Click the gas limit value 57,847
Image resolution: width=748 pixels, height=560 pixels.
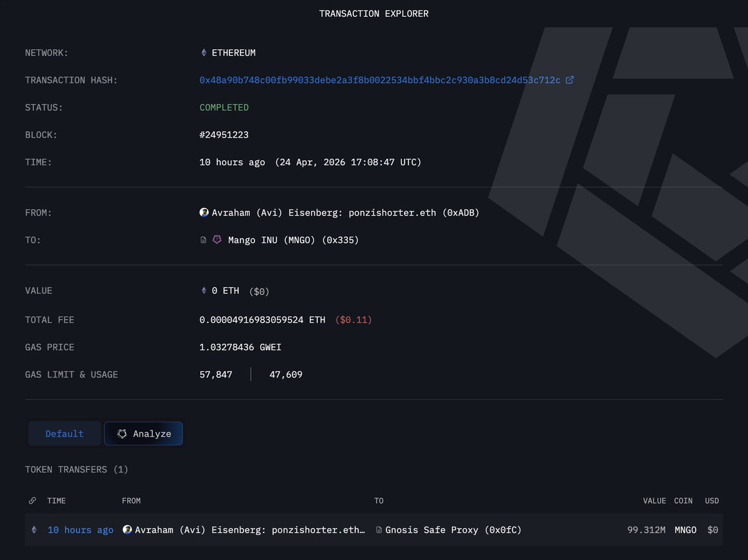(x=216, y=374)
